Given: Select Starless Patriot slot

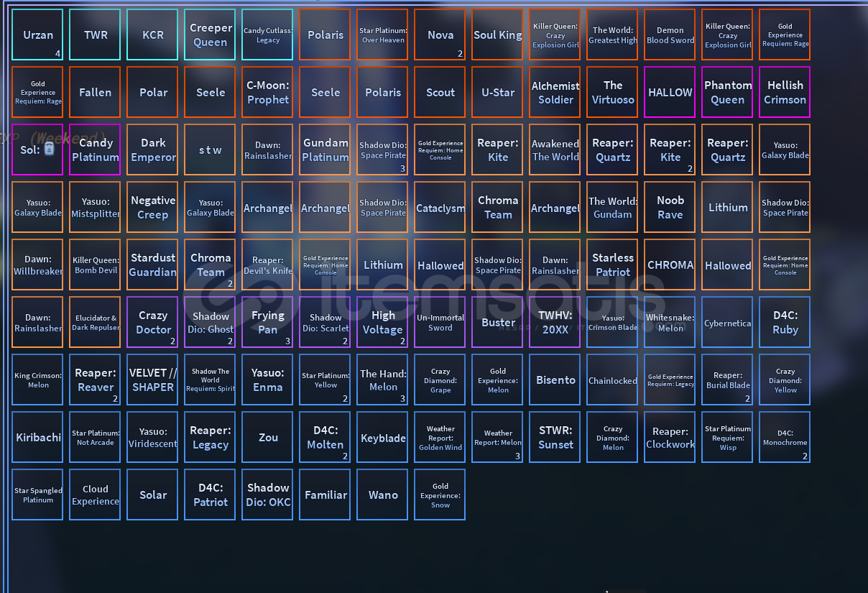Looking at the screenshot, I should coord(612,265).
